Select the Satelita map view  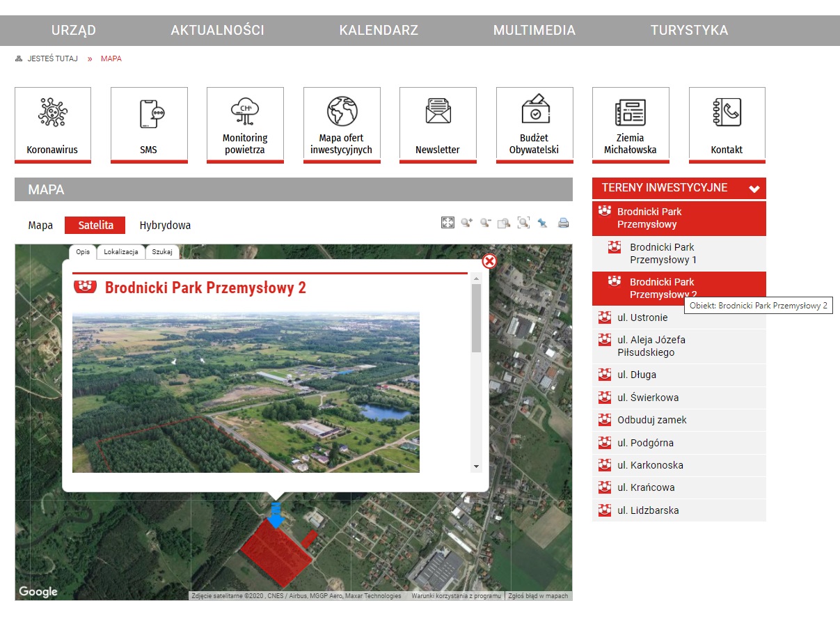coord(96,225)
